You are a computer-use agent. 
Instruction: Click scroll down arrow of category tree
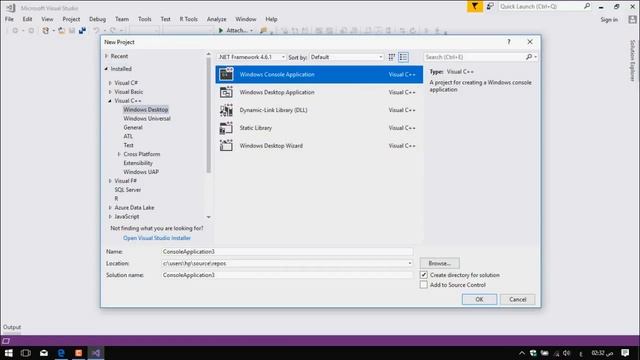pos(209,217)
